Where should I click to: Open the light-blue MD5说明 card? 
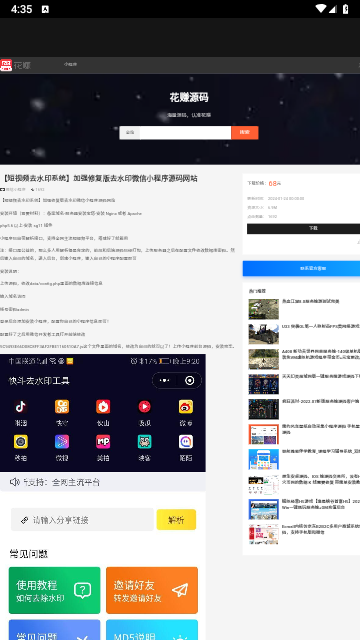(x=152, y=630)
